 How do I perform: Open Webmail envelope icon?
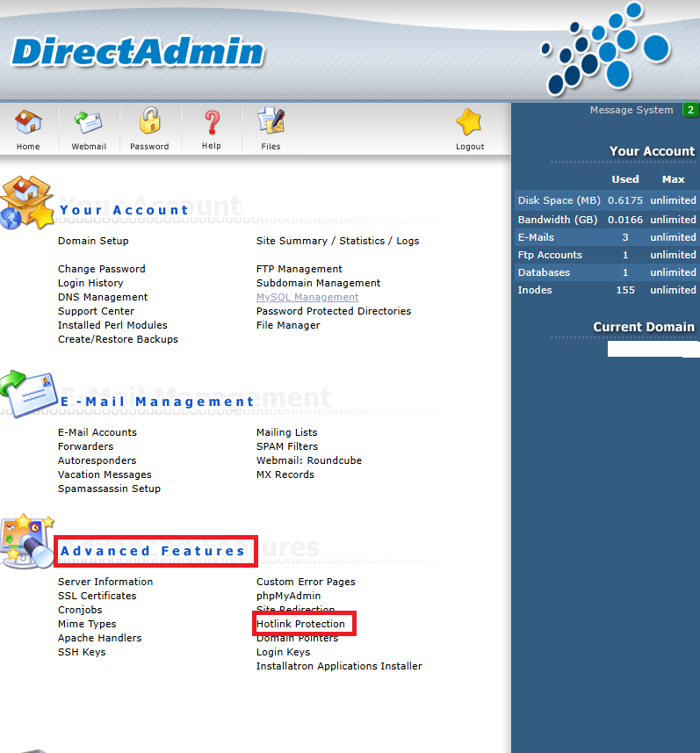click(89, 122)
